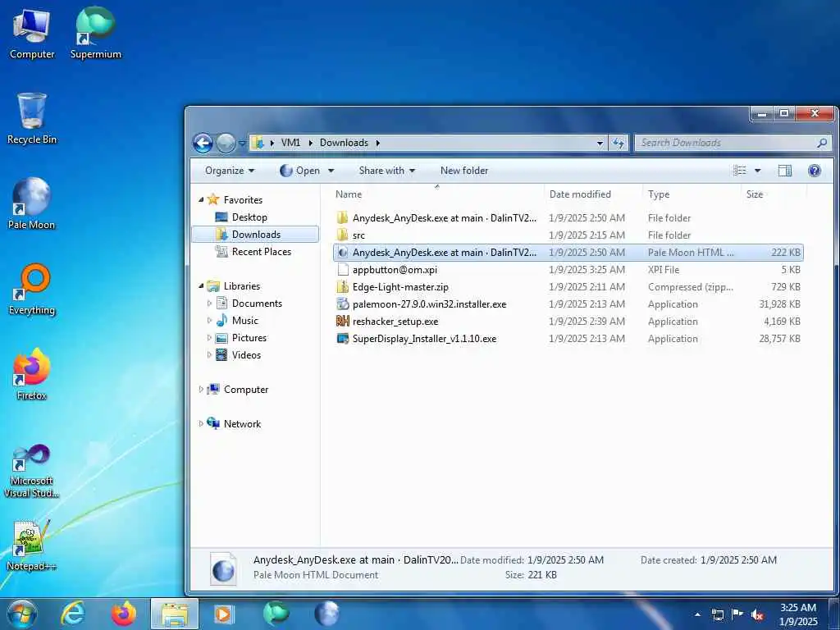
Task: Expand the Documents library arrow
Action: click(x=209, y=304)
